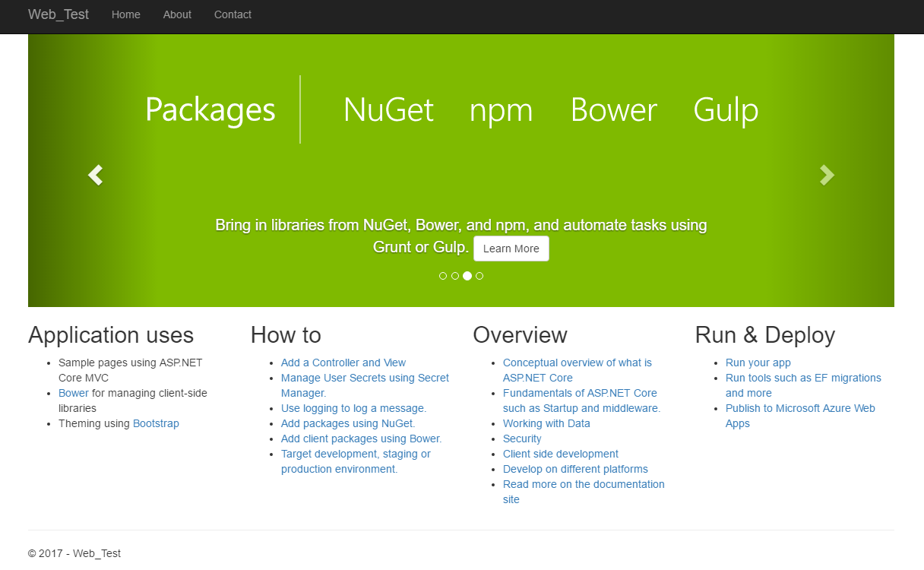This screenshot has width=924, height=570.
Task: Click the Packages banner heading text
Action: 210,110
